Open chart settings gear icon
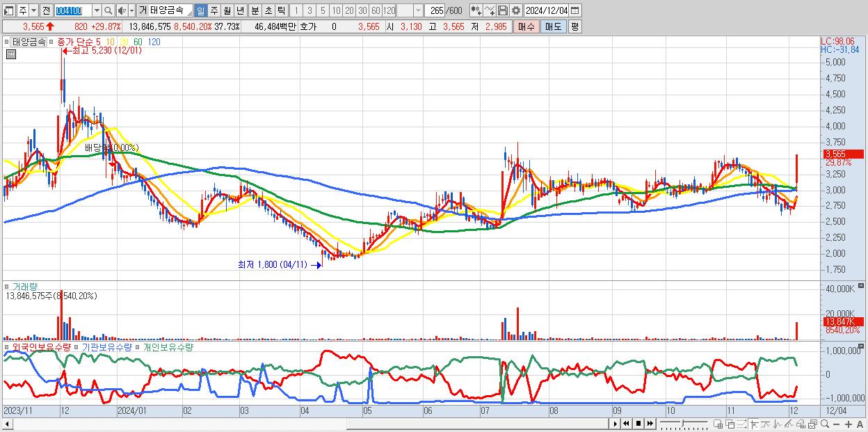Viewport: 868px width, 432px height. coord(515,10)
